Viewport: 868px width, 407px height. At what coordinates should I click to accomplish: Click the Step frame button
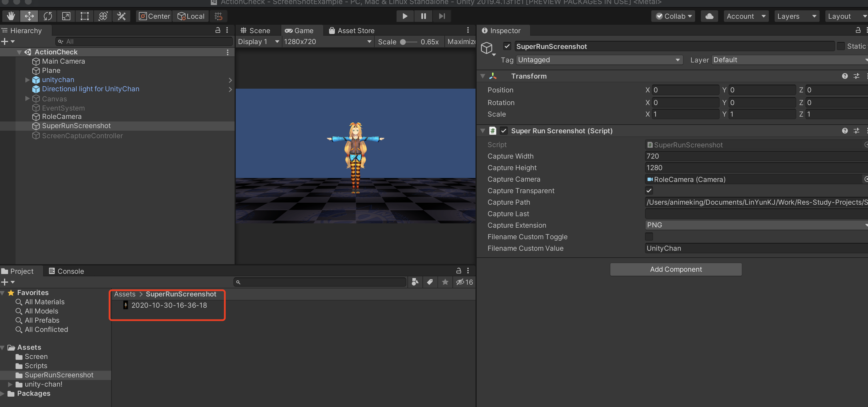(442, 16)
